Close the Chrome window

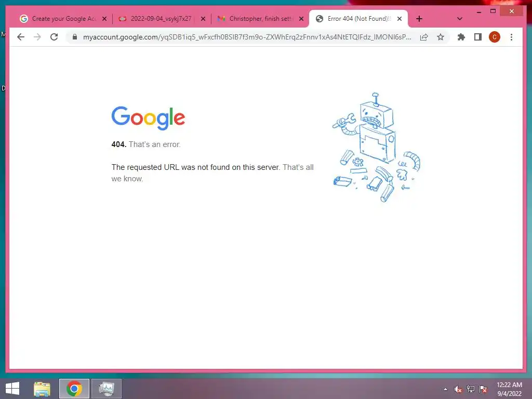click(x=512, y=11)
